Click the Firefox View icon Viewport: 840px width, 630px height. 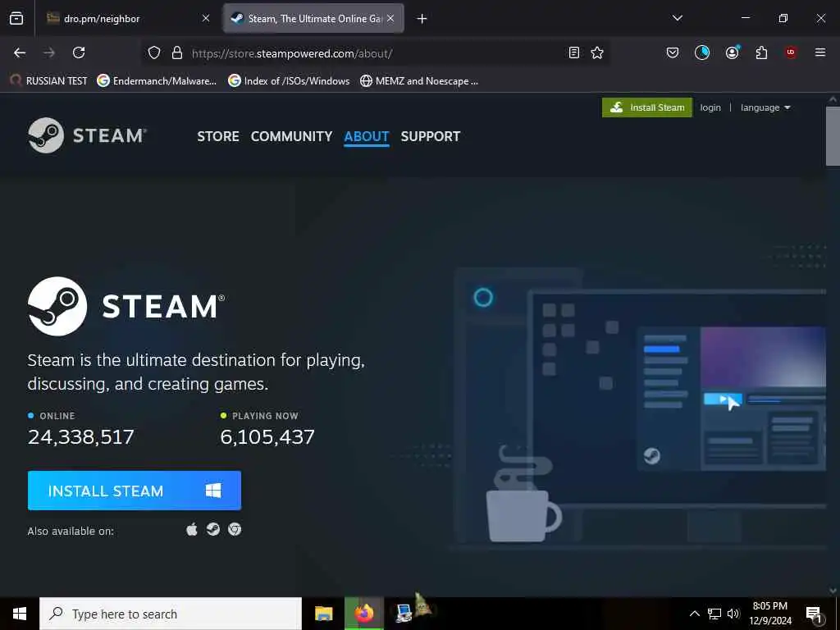point(16,19)
